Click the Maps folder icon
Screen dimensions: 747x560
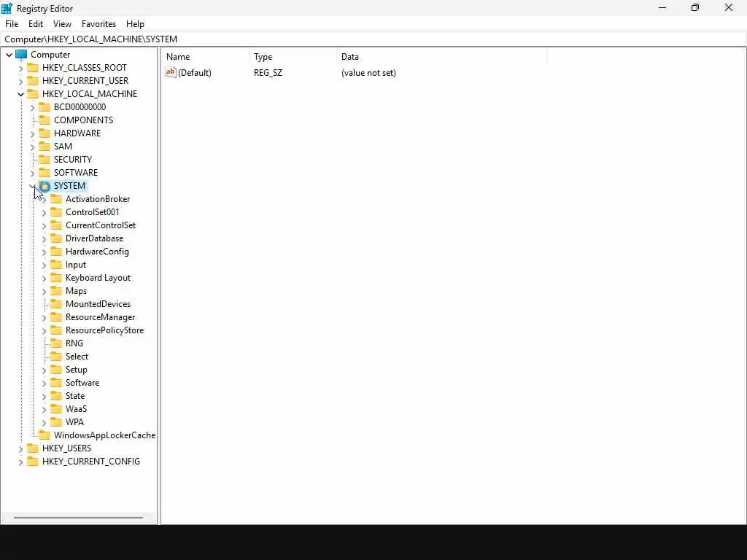[56, 291]
